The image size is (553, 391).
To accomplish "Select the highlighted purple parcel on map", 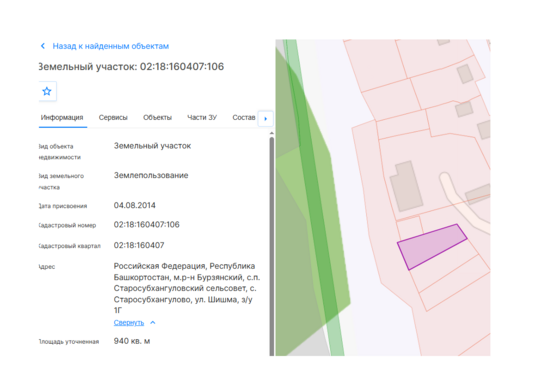I will [x=430, y=246].
